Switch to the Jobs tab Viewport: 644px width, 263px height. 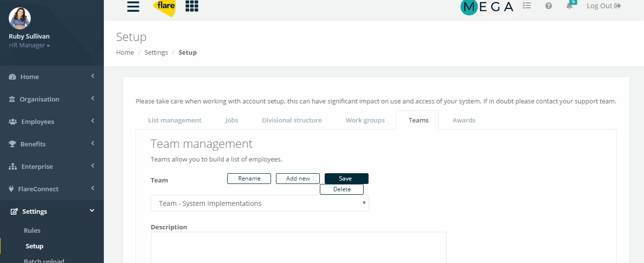coord(232,120)
